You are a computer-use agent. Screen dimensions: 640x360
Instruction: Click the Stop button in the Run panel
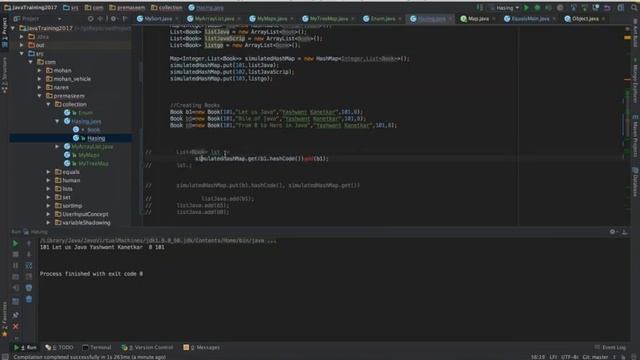16,254
